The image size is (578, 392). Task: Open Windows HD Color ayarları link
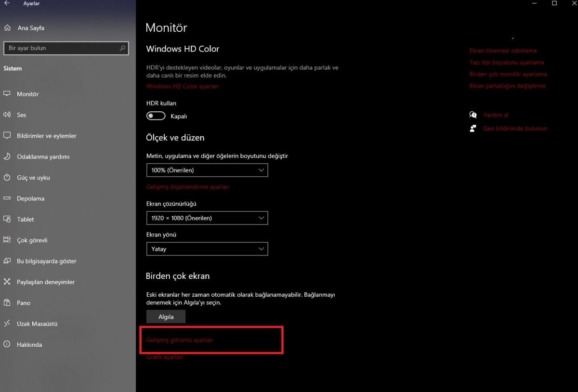click(x=183, y=86)
